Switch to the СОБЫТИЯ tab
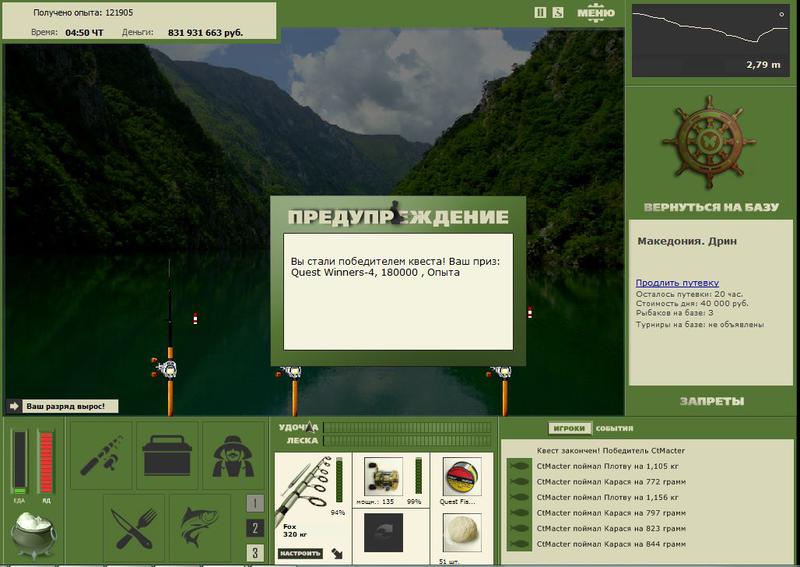 click(614, 428)
